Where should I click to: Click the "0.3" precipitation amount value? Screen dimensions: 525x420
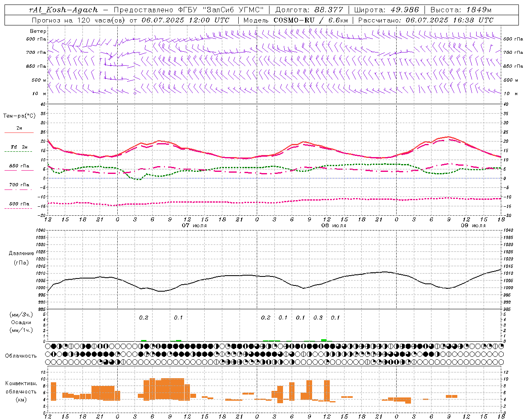pos(318,317)
